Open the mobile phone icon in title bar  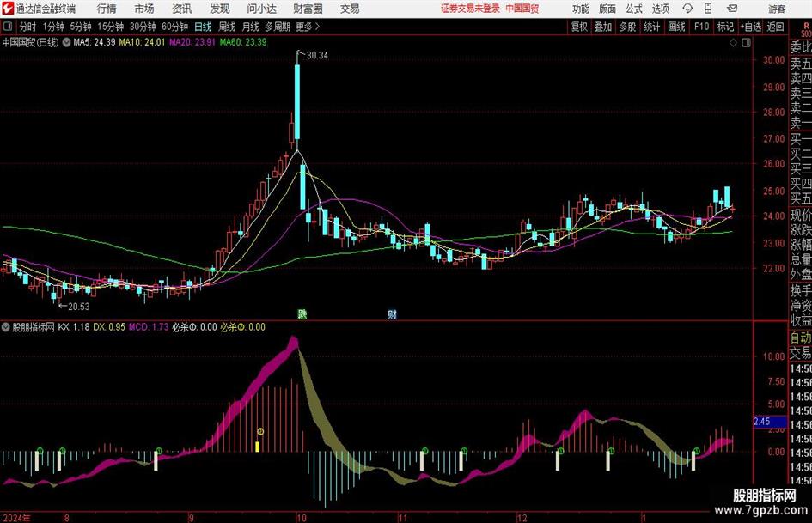pos(708,9)
